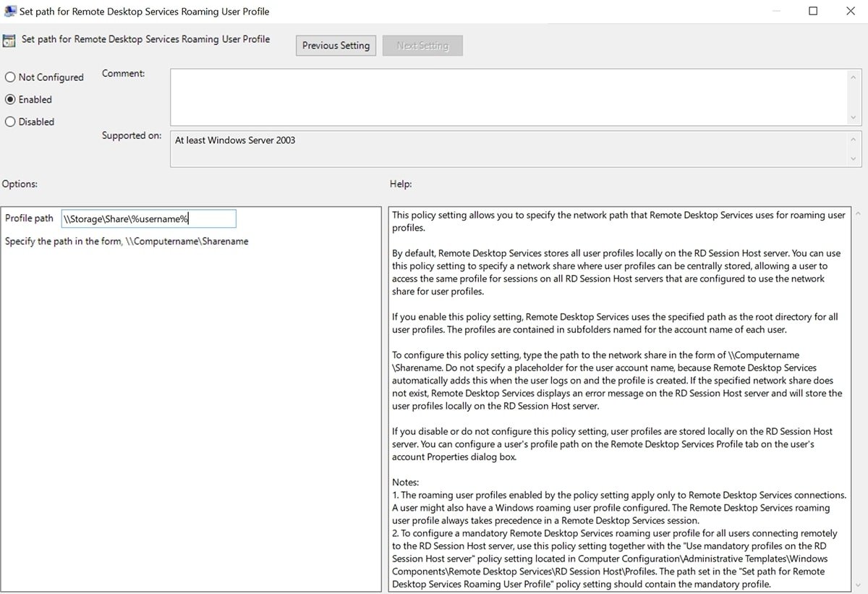868x594 pixels.
Task: Click inside the empty Comment text box
Action: [x=506, y=96]
